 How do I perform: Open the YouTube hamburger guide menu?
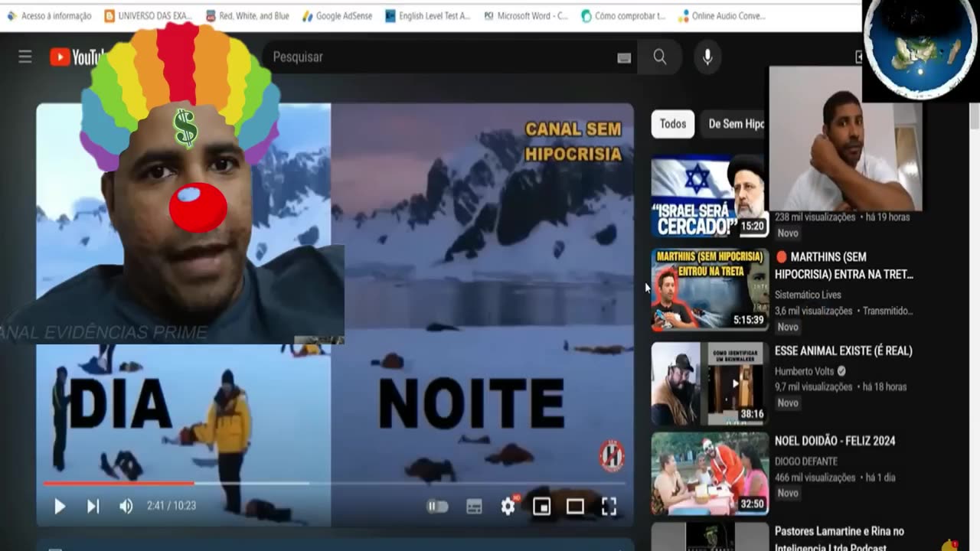click(25, 57)
